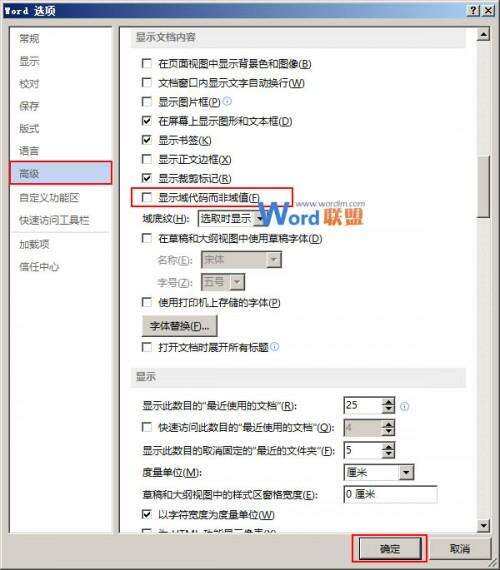Enable 显示域代码而非域值 checkbox
The width and height of the screenshot is (500, 570).
click(x=147, y=198)
